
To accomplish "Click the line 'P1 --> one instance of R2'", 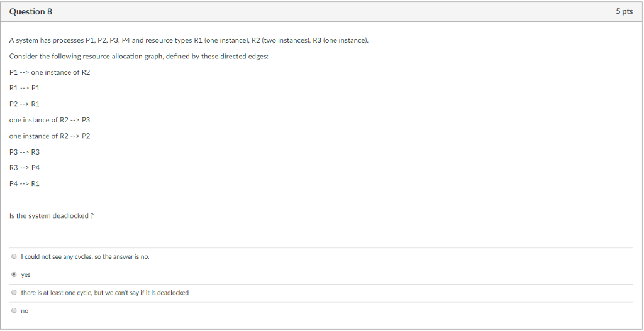I will (x=50, y=72).
